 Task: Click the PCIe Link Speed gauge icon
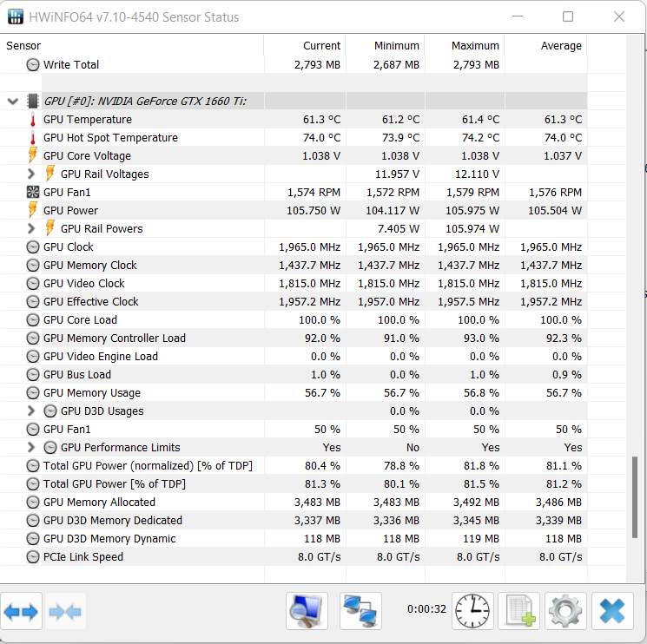(x=33, y=557)
